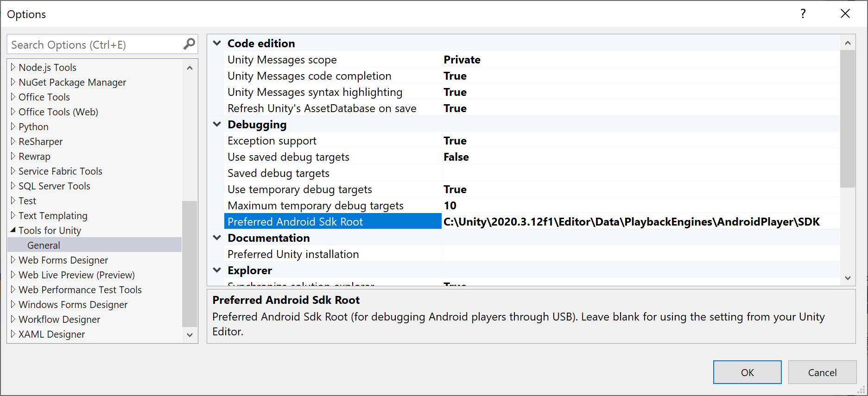This screenshot has height=396, width=868.
Task: Toggle Unity Messages code completion value
Action: coord(455,76)
